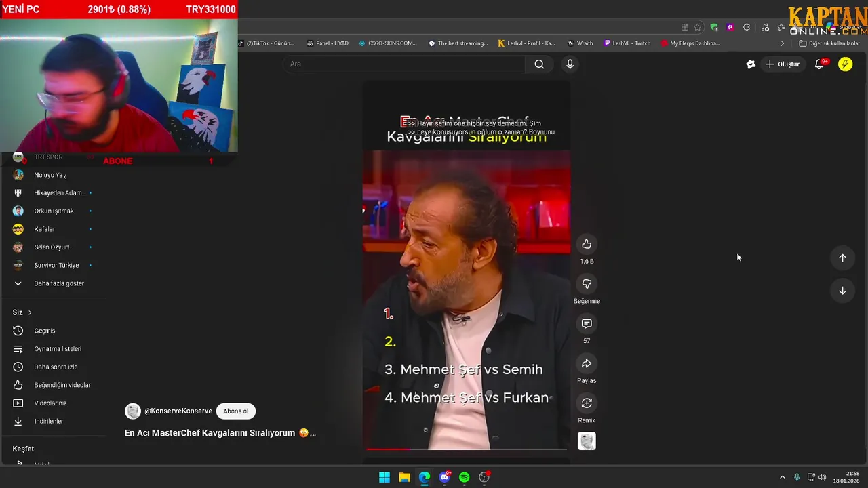Open the LeshVL - Twitch bookmark

(627, 43)
